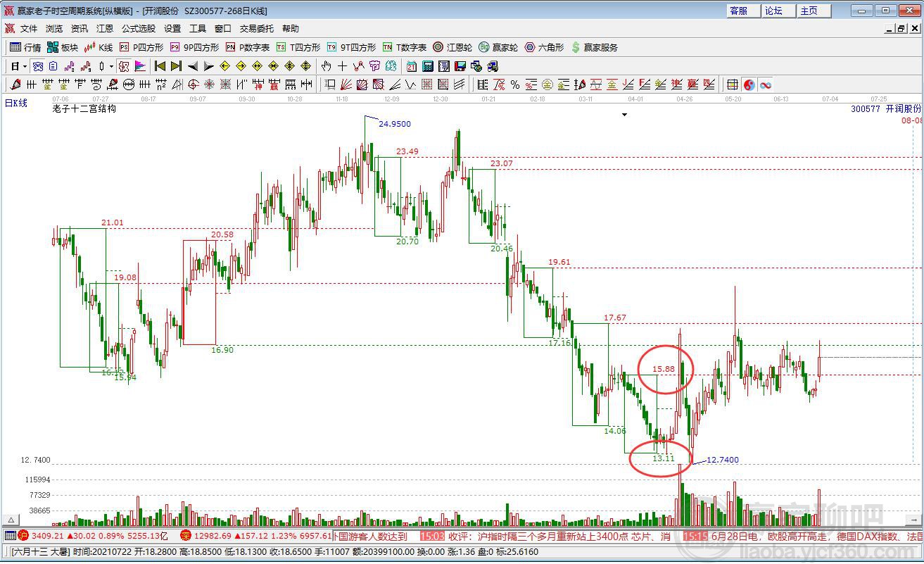Expand the candlestick style dropdown arrow

[x=112, y=66]
